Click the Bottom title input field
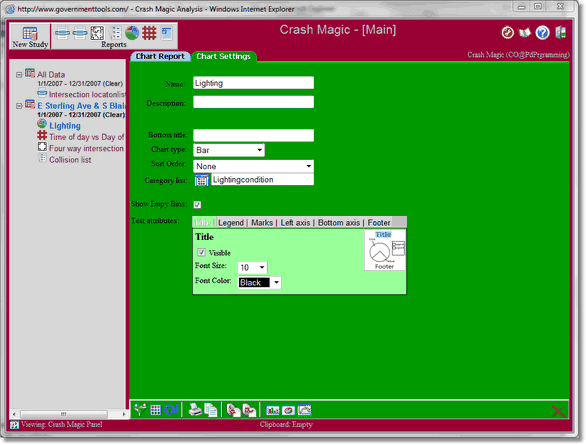586x445 pixels. coord(253,135)
